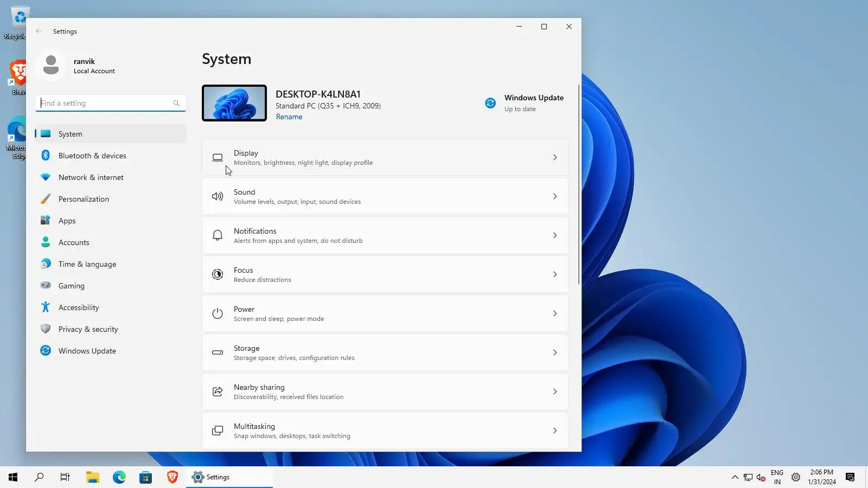Select Network & internet category
This screenshot has width=868, height=488.
(111, 177)
